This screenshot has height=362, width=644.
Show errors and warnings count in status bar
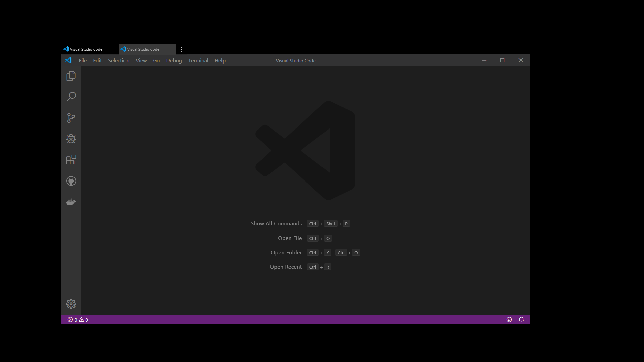point(78,320)
